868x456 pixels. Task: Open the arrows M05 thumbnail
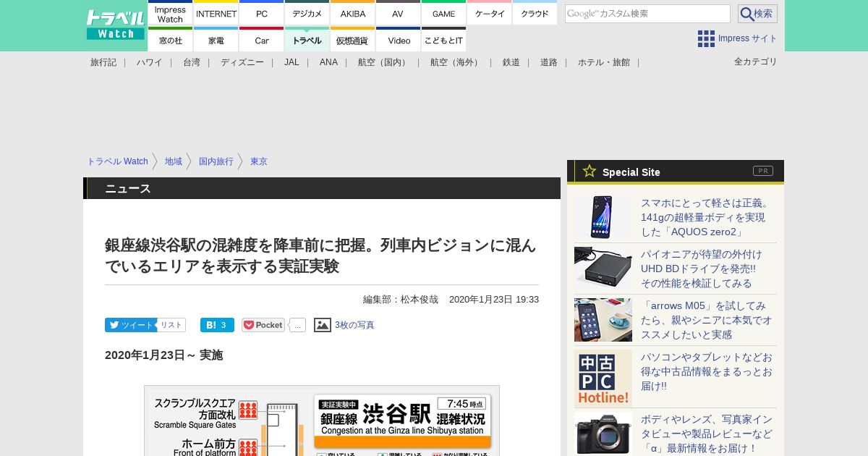tap(603, 320)
